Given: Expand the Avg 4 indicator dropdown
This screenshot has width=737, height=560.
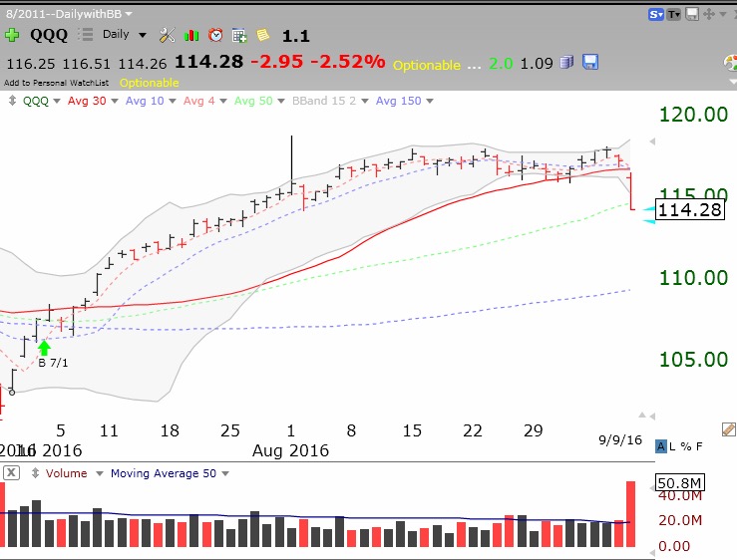Looking at the screenshot, I should (x=222, y=101).
